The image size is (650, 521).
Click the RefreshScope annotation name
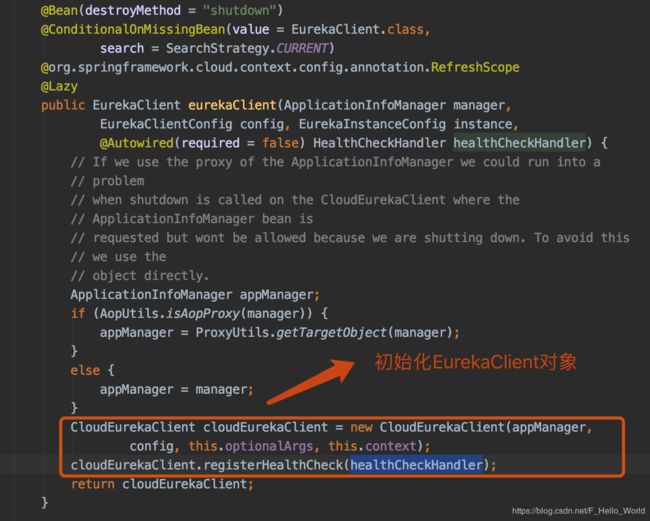click(475, 67)
